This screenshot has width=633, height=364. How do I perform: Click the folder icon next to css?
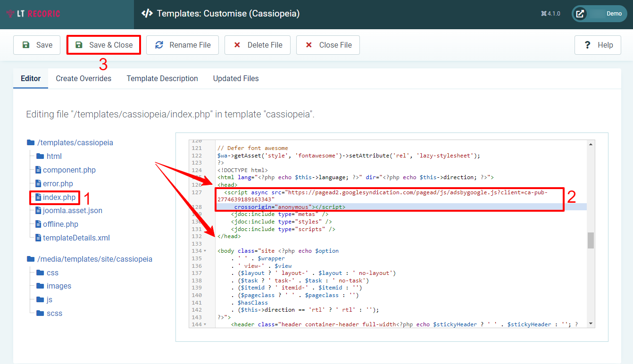[x=40, y=273]
